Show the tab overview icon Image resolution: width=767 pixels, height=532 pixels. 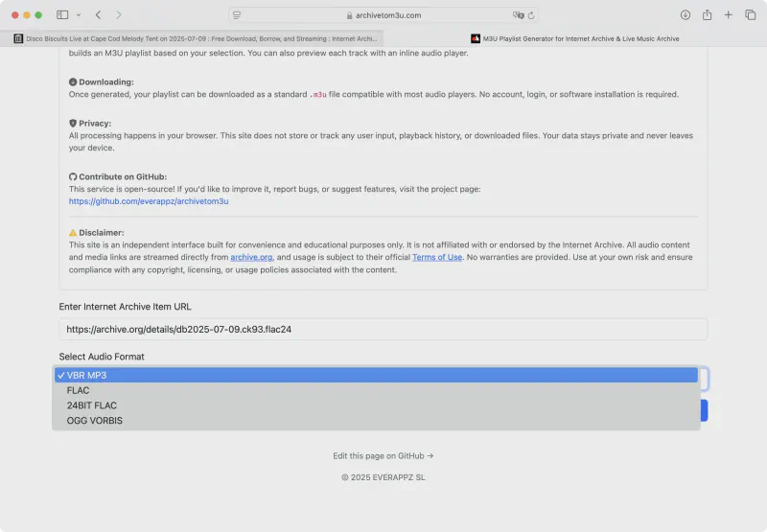(x=749, y=15)
